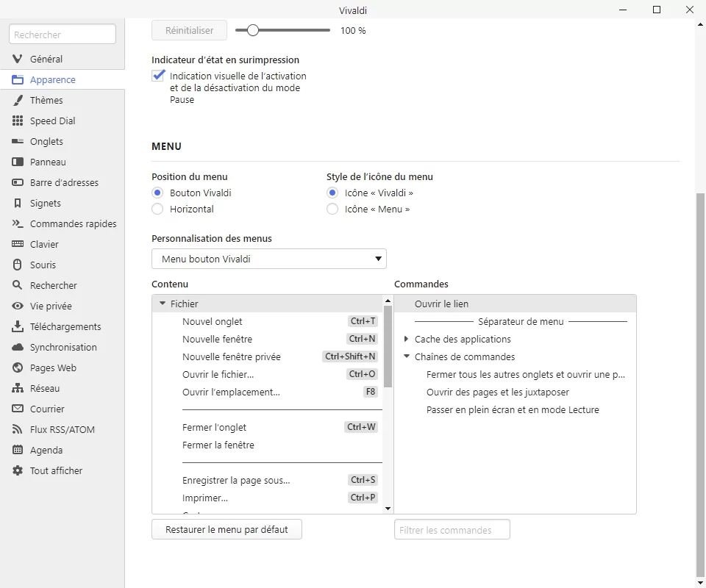Select the Séparateur de menu command
The width and height of the screenshot is (706, 588).
(x=515, y=321)
